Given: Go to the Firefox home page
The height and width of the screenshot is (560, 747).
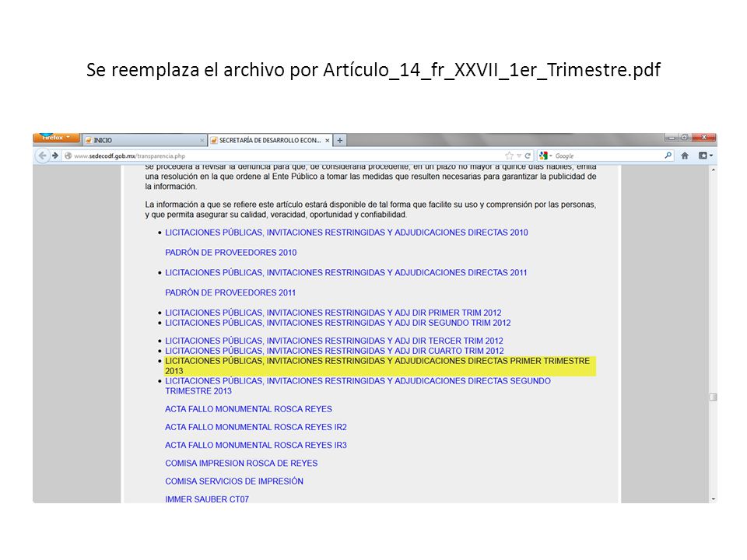Looking at the screenshot, I should (x=685, y=156).
